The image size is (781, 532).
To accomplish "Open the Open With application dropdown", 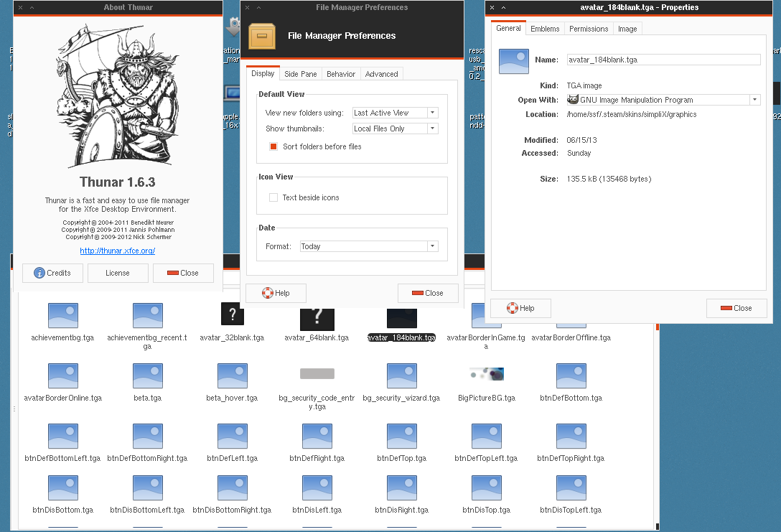I will click(x=663, y=100).
